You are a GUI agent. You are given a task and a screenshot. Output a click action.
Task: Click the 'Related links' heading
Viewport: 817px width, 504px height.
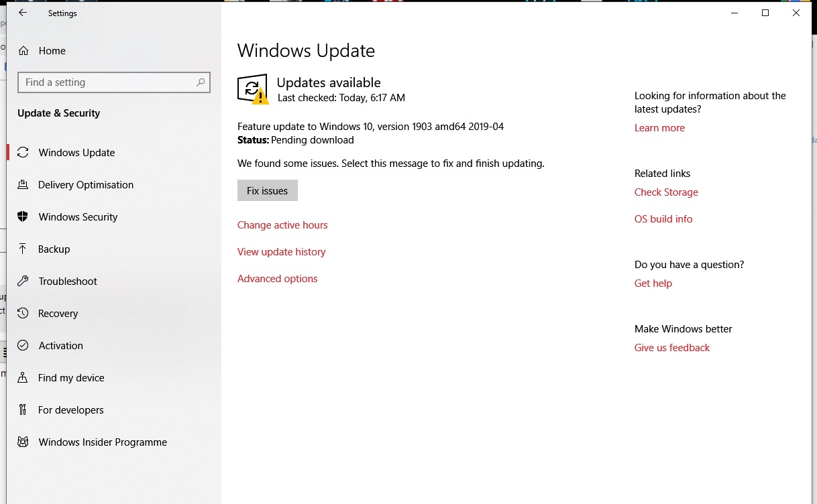tap(662, 174)
